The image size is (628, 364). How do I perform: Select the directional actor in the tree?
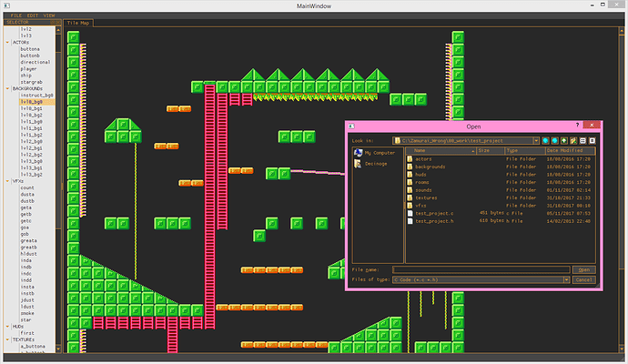click(x=35, y=62)
